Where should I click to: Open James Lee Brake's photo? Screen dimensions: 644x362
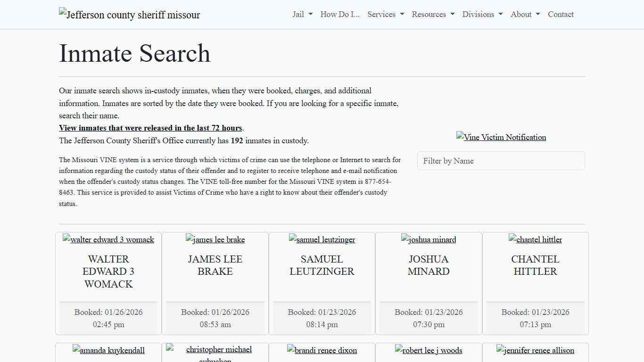click(x=215, y=239)
